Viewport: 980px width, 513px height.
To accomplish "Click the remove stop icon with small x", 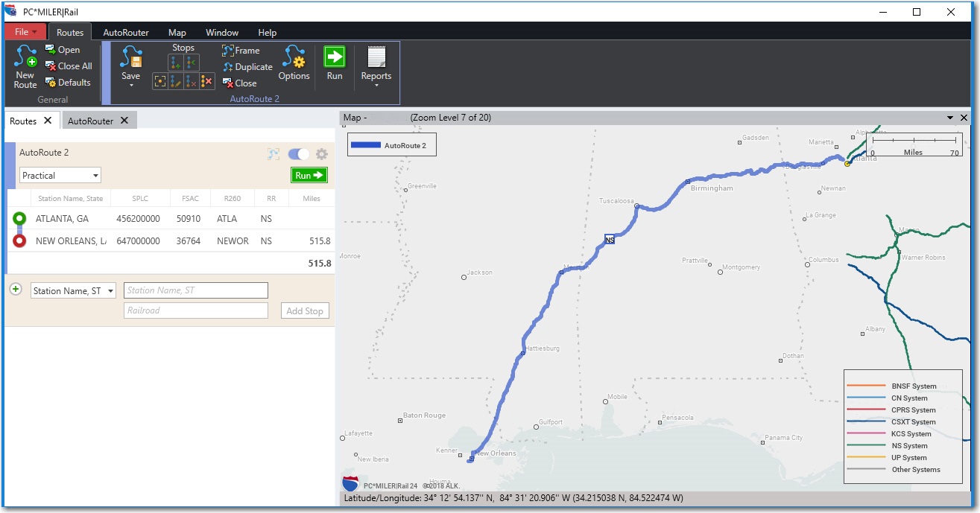I will click(192, 81).
